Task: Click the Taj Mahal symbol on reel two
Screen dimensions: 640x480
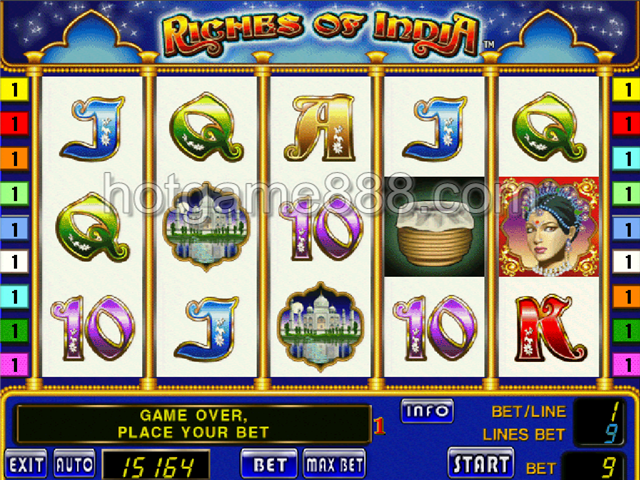Action: click(x=206, y=227)
